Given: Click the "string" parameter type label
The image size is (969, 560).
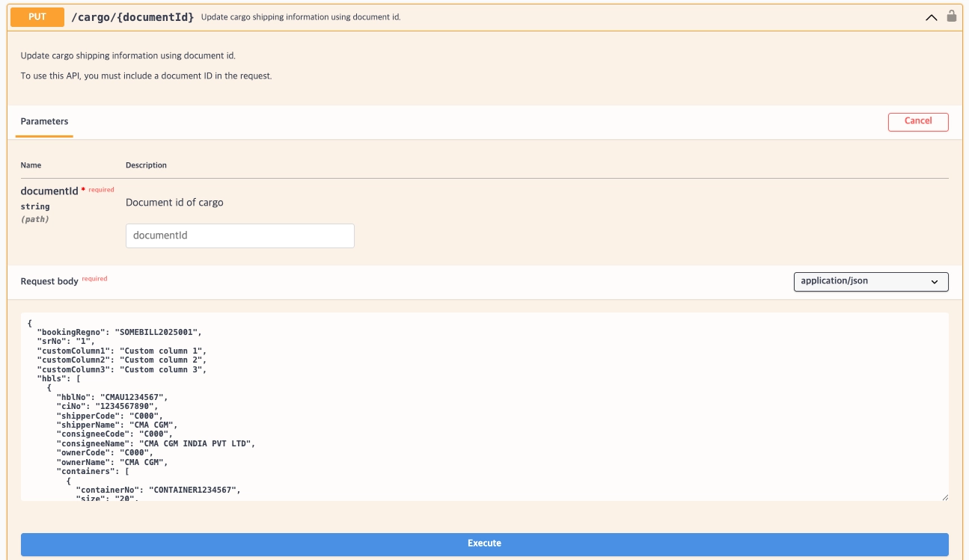Looking at the screenshot, I should tap(35, 206).
